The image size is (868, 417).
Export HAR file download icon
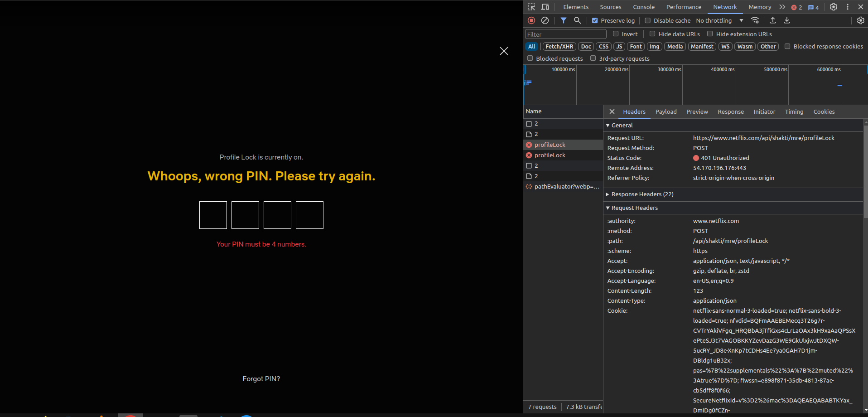[787, 20]
